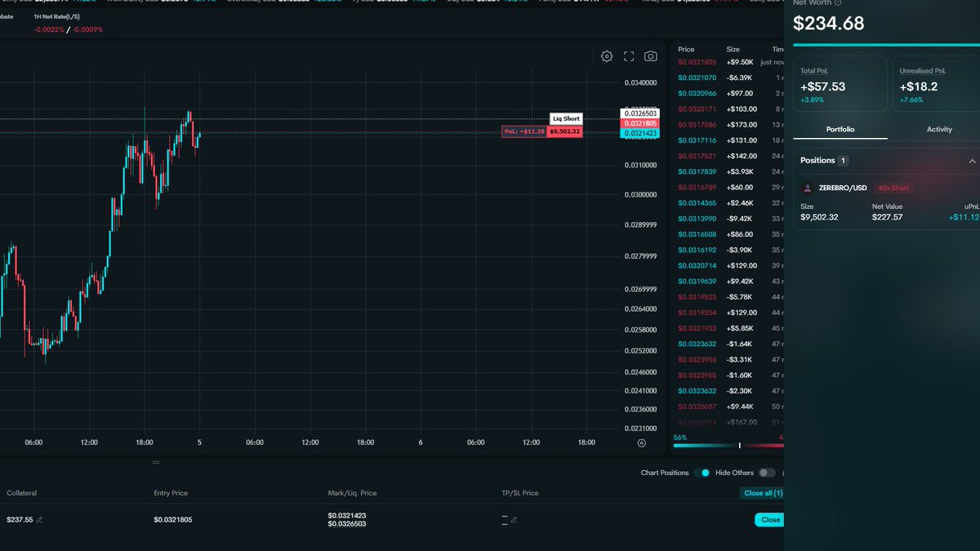Click the trade row priced $0.0316789
This screenshot has width=980, height=551.
click(728, 187)
